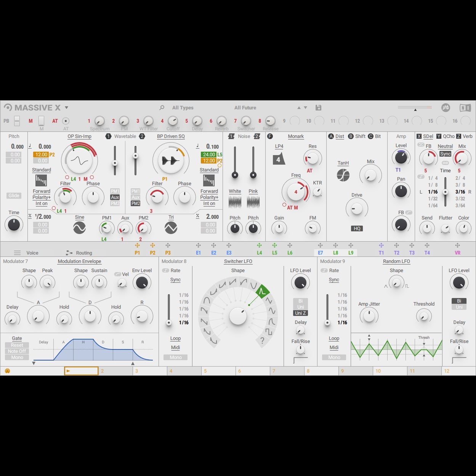Choose the Tri modulation oscillator waveform
The width and height of the screenshot is (476, 476).
[x=171, y=217]
